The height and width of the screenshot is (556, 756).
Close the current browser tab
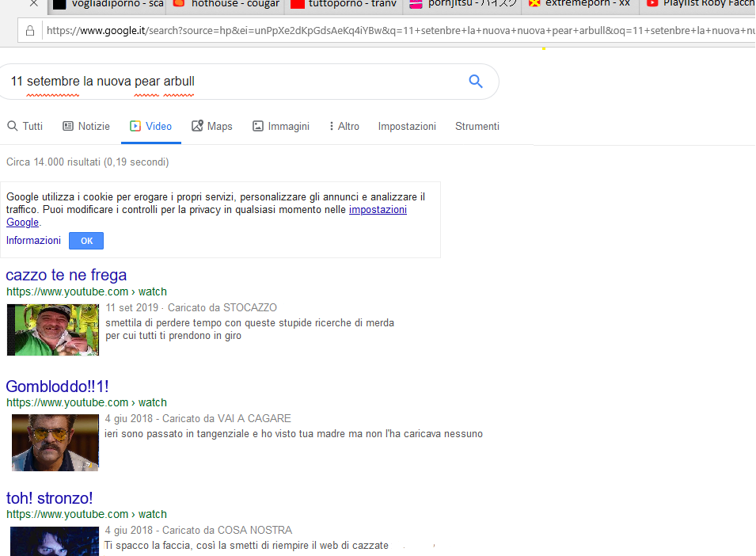(x=33, y=3)
